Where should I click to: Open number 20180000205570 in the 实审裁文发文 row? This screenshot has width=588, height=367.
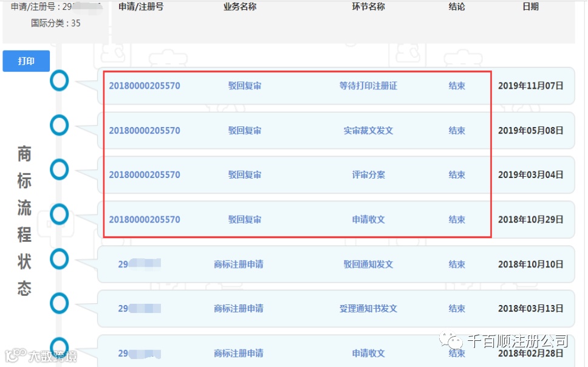[x=145, y=131]
